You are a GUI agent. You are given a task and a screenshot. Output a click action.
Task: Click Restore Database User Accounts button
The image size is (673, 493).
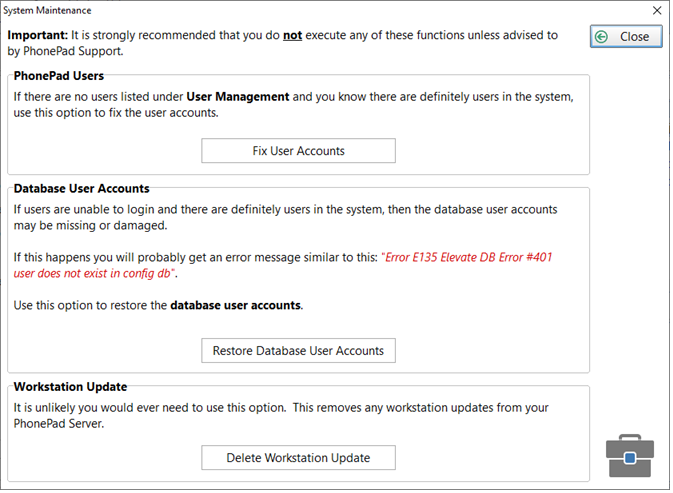298,351
